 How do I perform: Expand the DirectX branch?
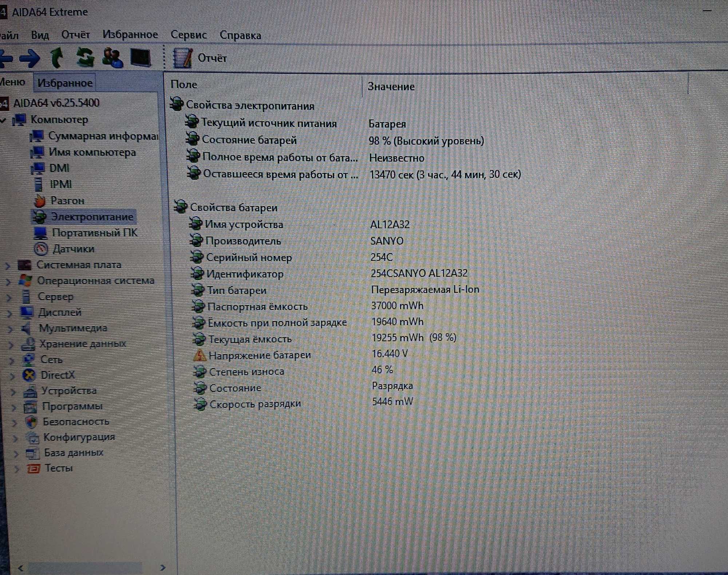[12, 376]
